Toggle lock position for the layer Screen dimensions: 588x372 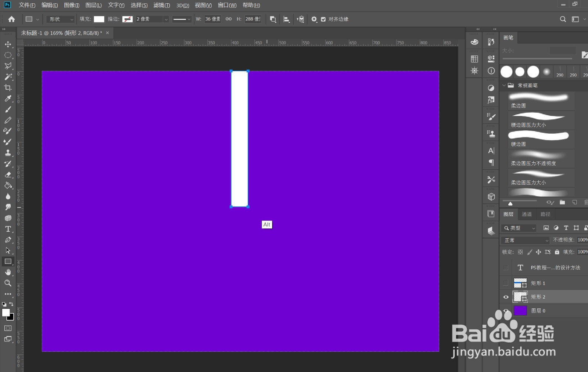click(x=538, y=252)
